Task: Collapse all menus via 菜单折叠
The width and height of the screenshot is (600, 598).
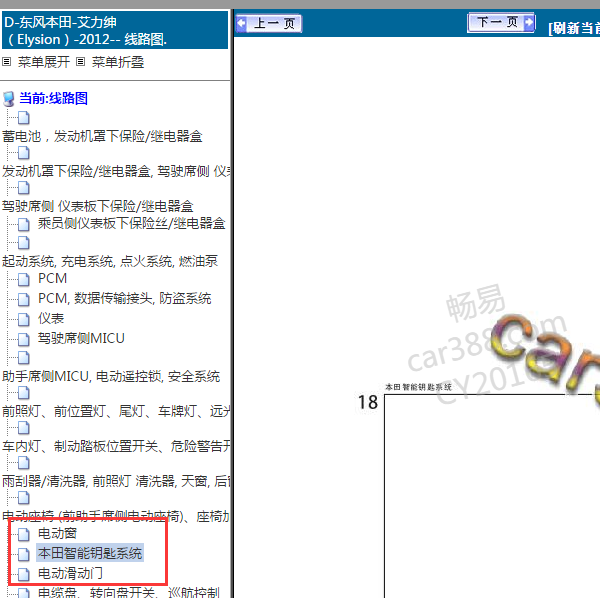Action: (117, 62)
